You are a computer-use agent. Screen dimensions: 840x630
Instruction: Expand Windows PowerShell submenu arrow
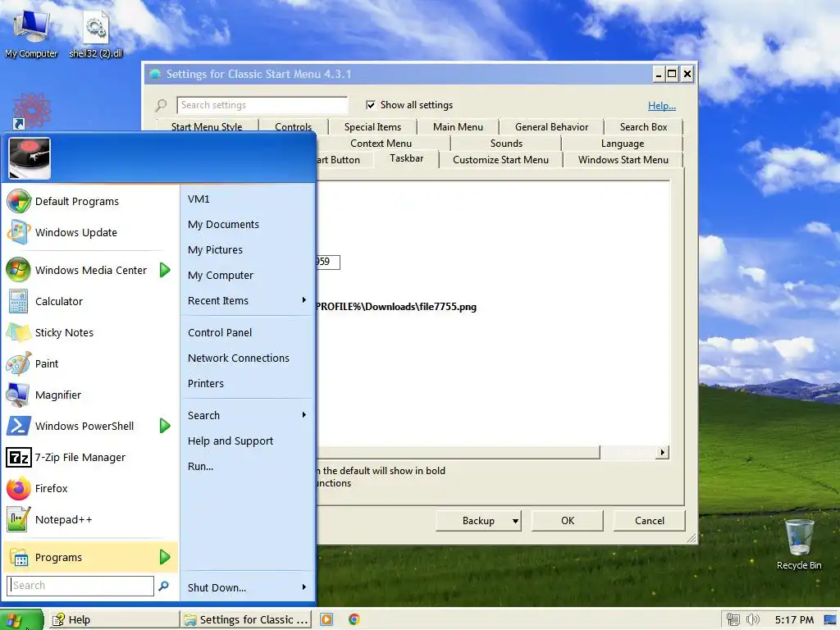165,426
